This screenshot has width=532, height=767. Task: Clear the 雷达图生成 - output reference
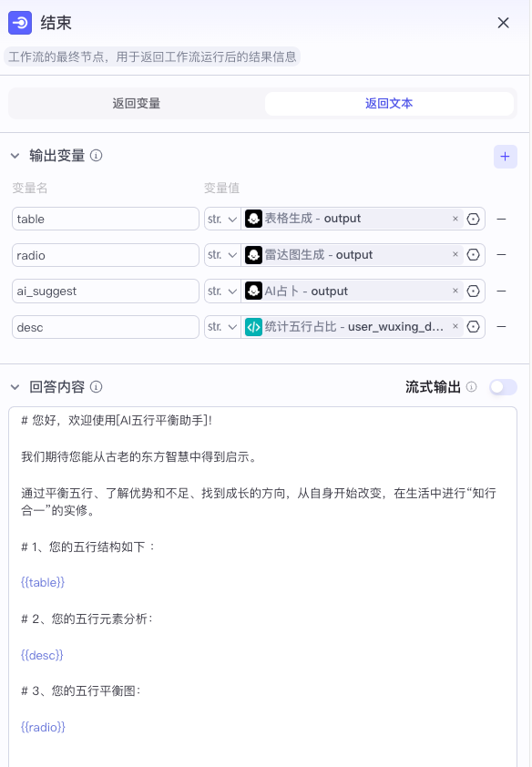455,254
